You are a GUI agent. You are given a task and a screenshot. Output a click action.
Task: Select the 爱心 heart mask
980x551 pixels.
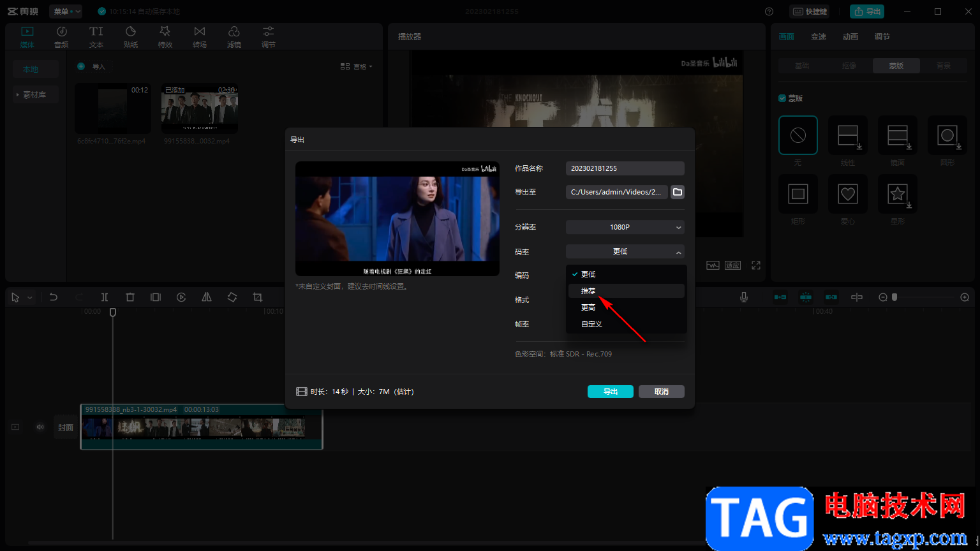pyautogui.click(x=848, y=194)
